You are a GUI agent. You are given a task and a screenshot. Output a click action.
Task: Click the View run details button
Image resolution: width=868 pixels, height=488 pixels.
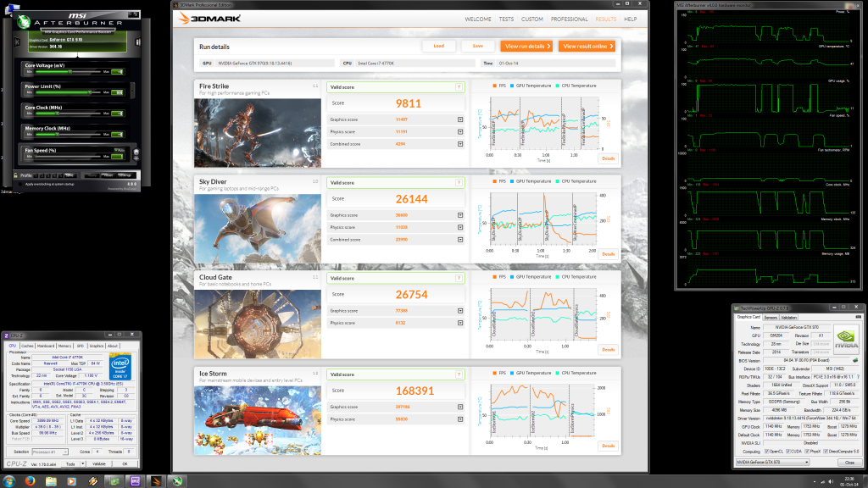[x=526, y=47]
